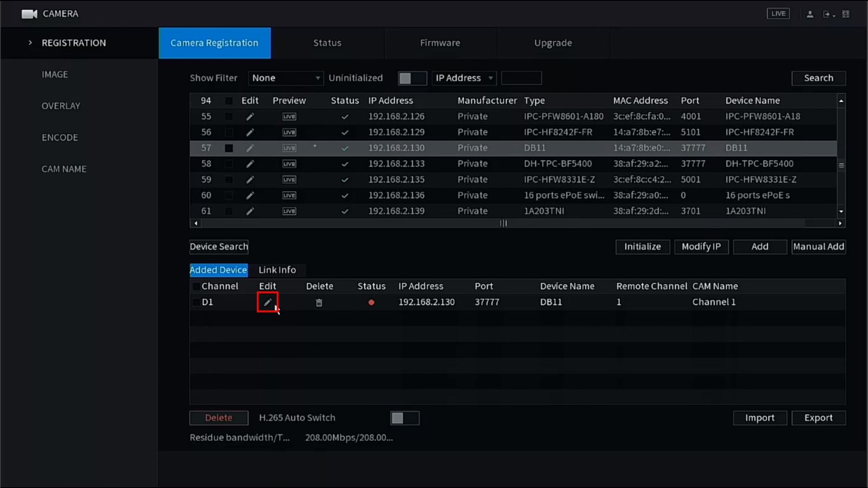Click the QR code icon top right

[846, 14]
